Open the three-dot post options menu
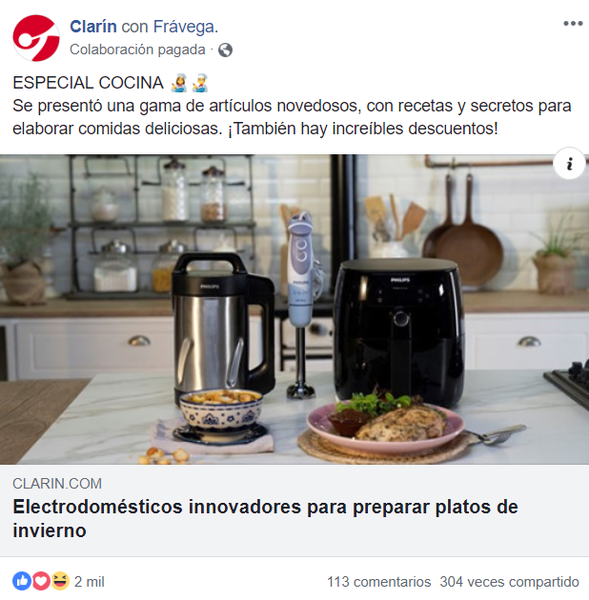 [573, 24]
